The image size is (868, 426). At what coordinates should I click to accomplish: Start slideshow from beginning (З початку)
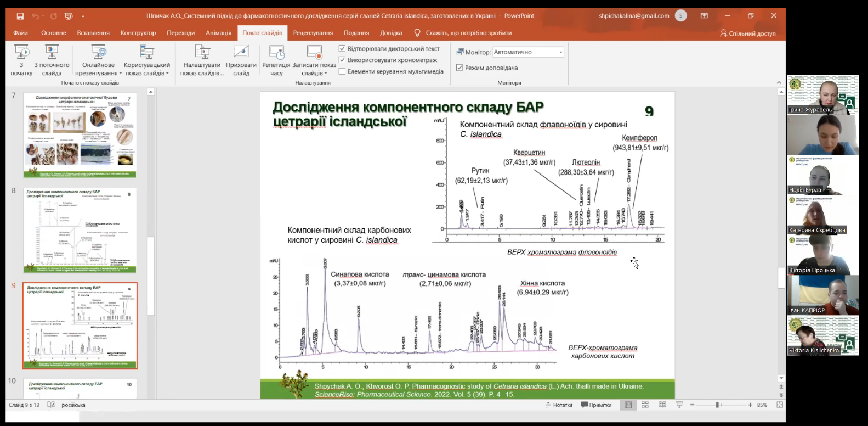click(21, 60)
